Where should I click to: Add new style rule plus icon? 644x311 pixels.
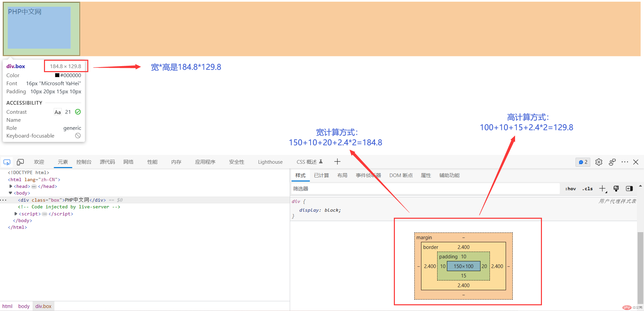(603, 189)
